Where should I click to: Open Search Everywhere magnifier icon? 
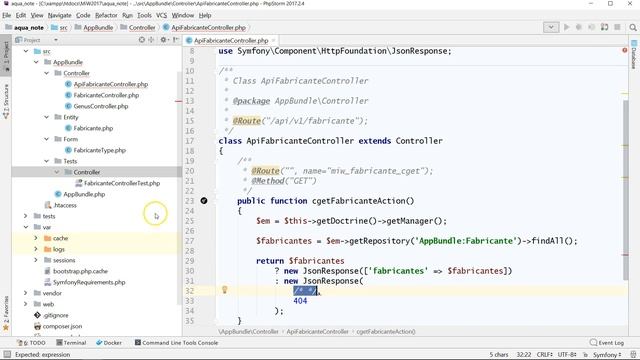[x=633, y=27]
